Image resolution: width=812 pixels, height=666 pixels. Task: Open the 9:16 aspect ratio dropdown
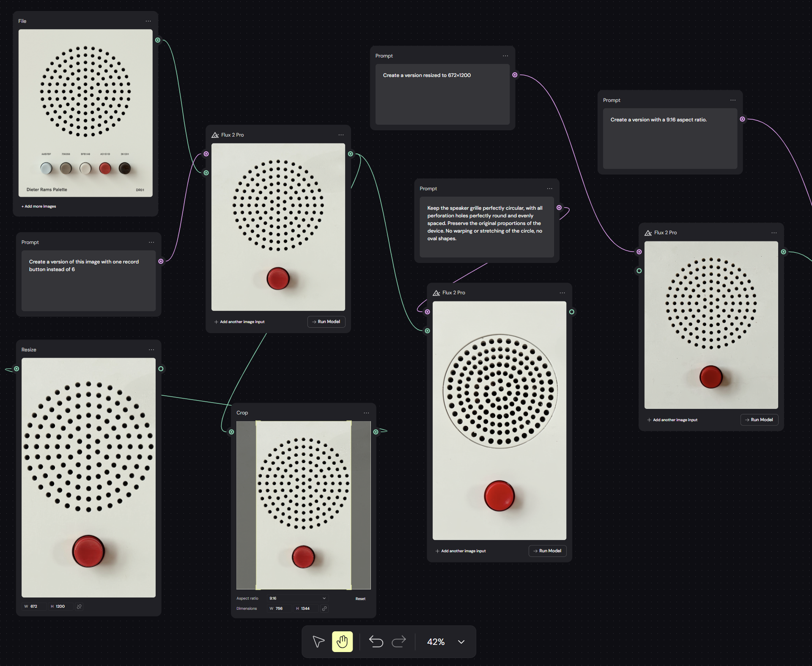click(x=298, y=598)
